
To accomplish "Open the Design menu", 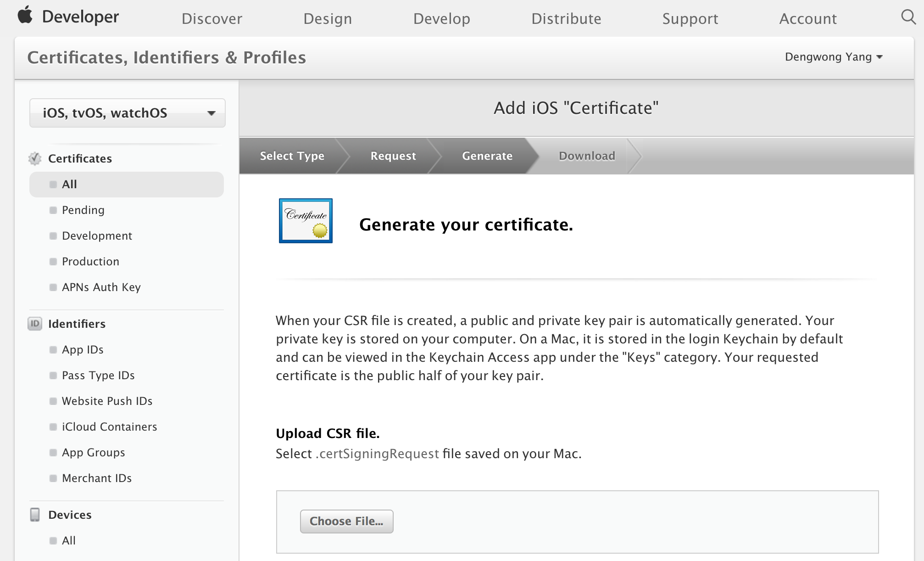I will [x=328, y=18].
